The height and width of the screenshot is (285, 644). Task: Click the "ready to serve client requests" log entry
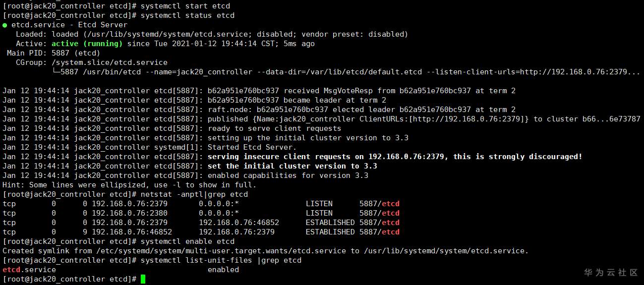(274, 128)
